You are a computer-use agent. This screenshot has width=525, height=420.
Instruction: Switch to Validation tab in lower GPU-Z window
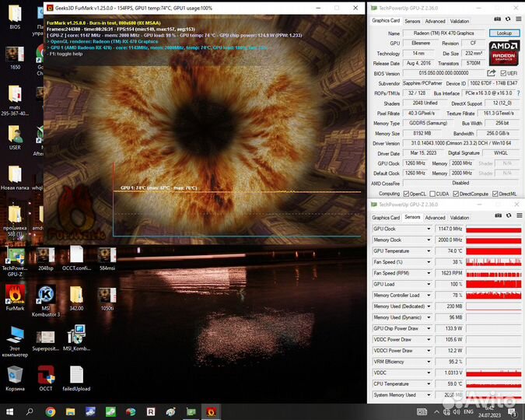click(460, 217)
